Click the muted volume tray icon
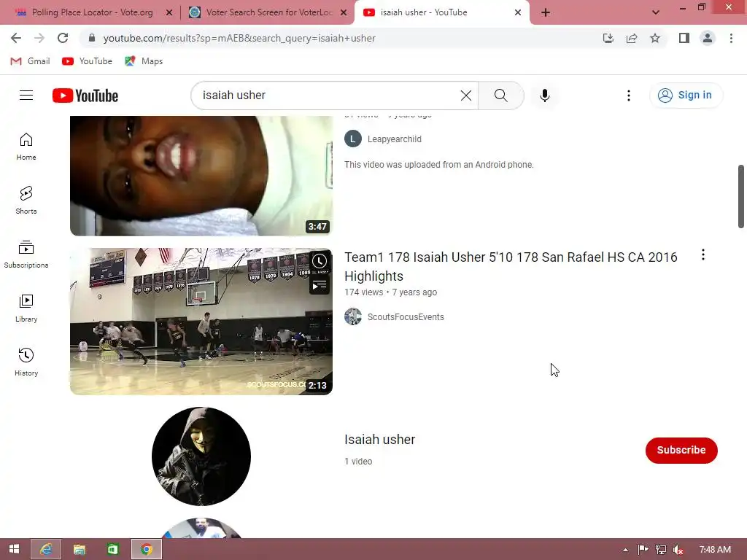The image size is (747, 560). [678, 550]
